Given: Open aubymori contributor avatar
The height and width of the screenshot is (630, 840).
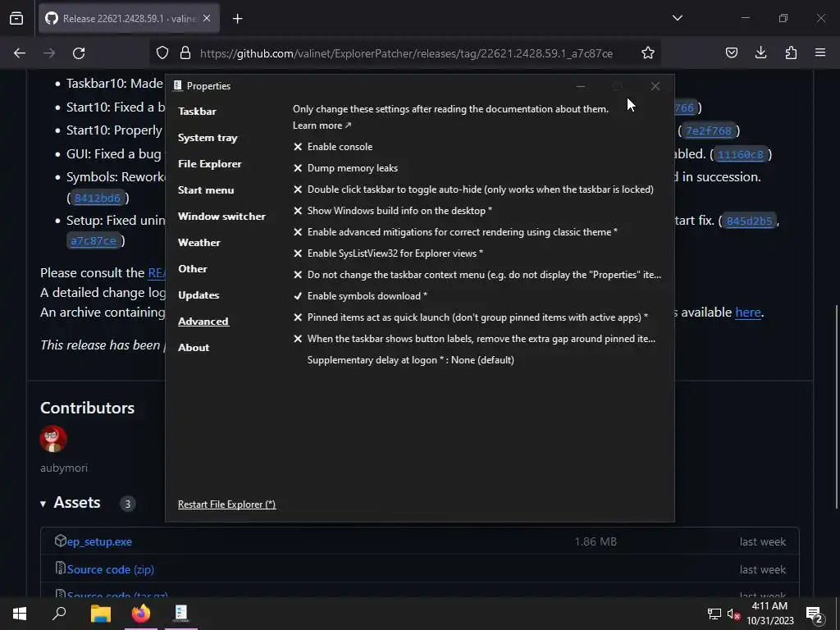Looking at the screenshot, I should [x=53, y=439].
